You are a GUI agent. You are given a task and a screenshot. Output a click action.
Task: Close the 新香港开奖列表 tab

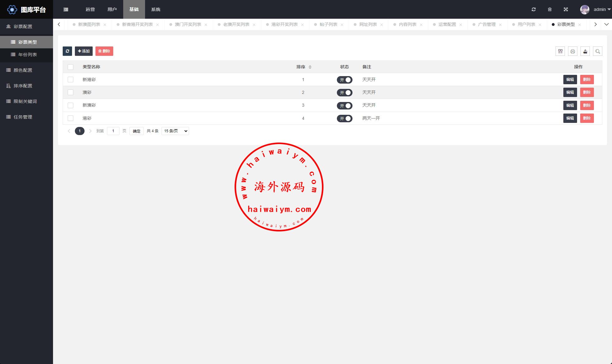coord(158,25)
